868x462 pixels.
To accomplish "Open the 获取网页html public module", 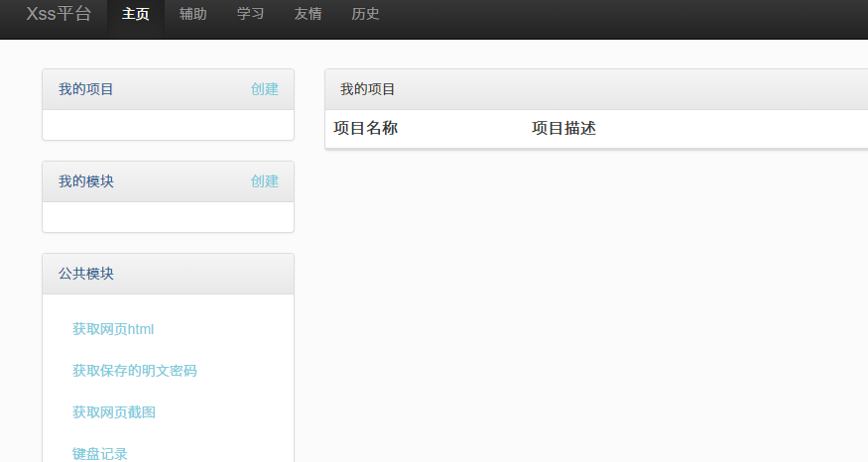I will click(x=113, y=329).
